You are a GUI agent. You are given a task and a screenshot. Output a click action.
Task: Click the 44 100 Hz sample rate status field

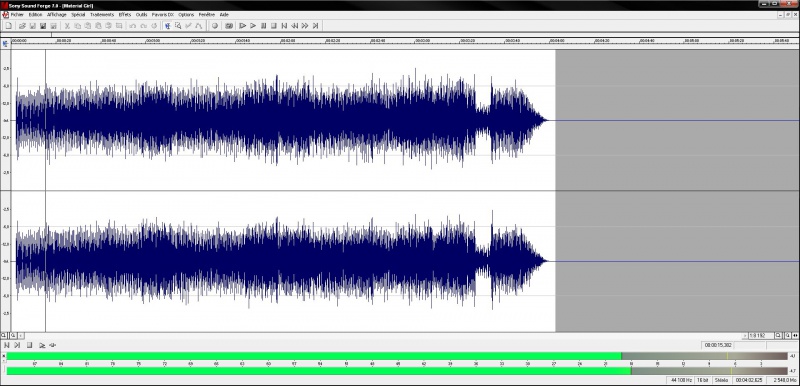pyautogui.click(x=681, y=380)
